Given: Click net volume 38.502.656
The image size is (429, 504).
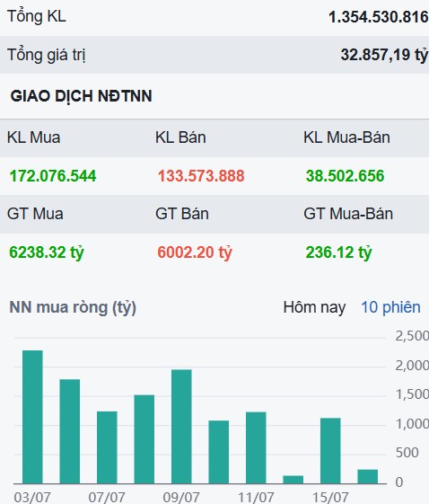Looking at the screenshot, I should [345, 176].
